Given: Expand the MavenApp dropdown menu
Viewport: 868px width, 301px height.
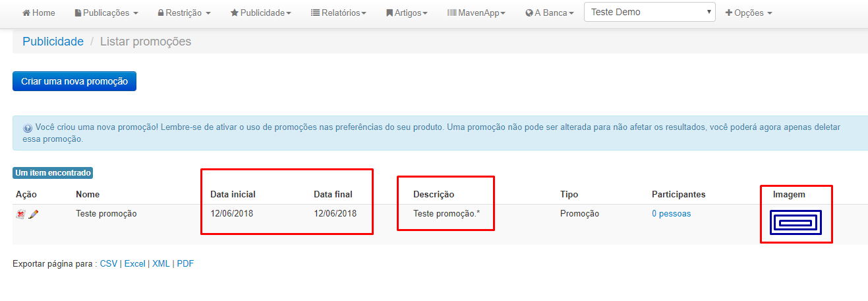Looking at the screenshot, I should (x=477, y=13).
